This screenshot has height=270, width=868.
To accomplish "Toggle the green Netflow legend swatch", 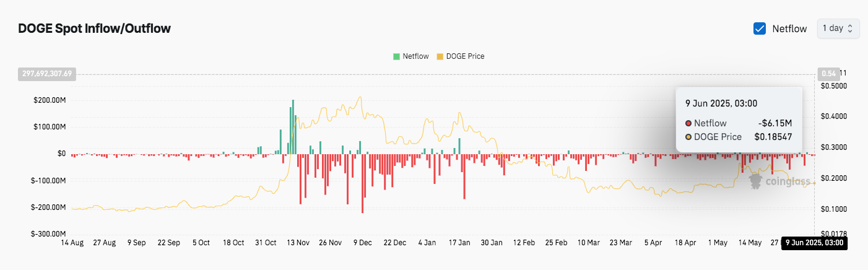I will point(396,56).
